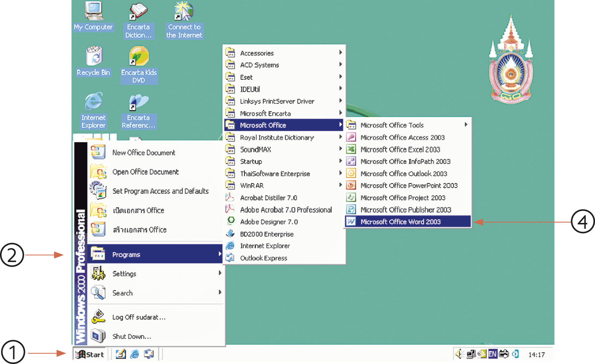Click the volume speaker tray icon
This screenshot has width=595, height=364.
460,354
